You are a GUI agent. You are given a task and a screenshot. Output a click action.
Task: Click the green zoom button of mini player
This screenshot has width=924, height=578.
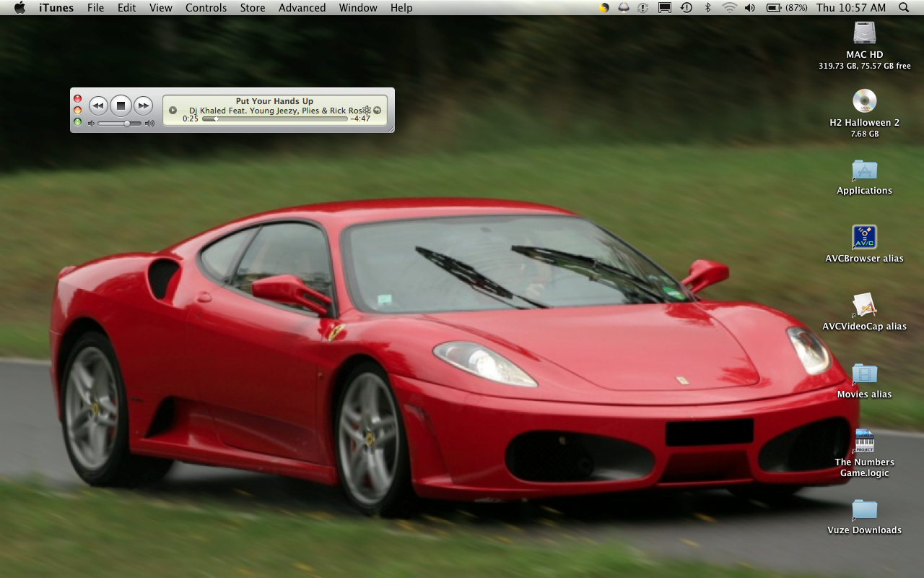[78, 121]
